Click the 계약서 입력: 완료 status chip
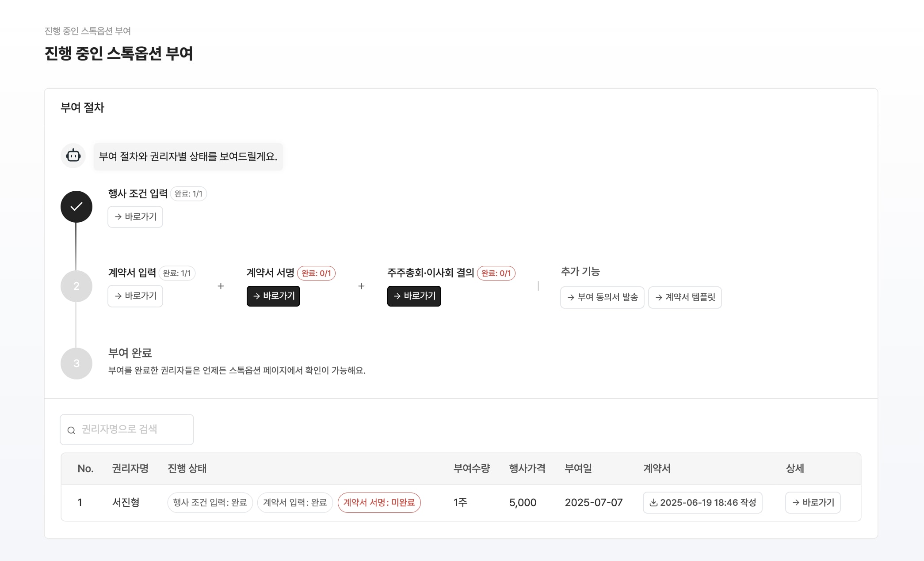The width and height of the screenshot is (924, 561). click(x=295, y=503)
